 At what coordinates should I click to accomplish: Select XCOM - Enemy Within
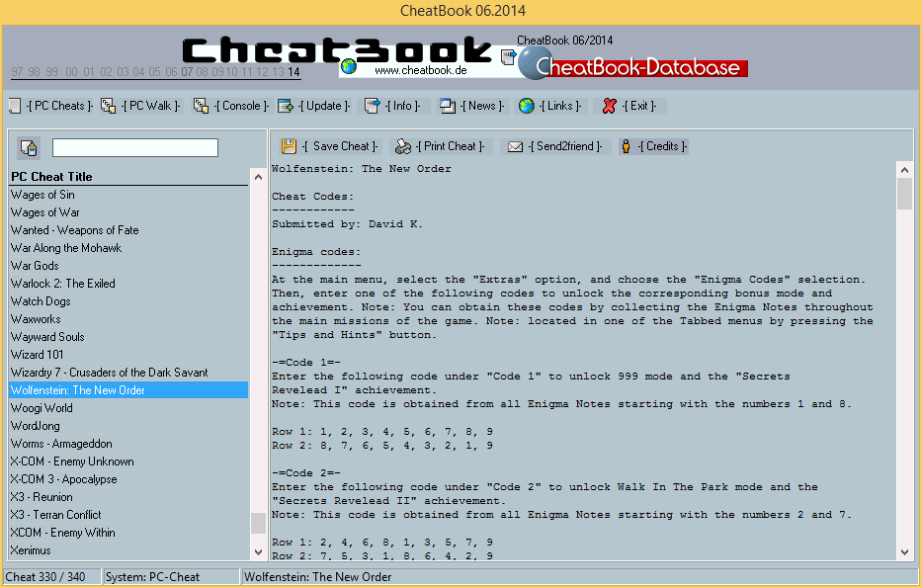pos(128,532)
